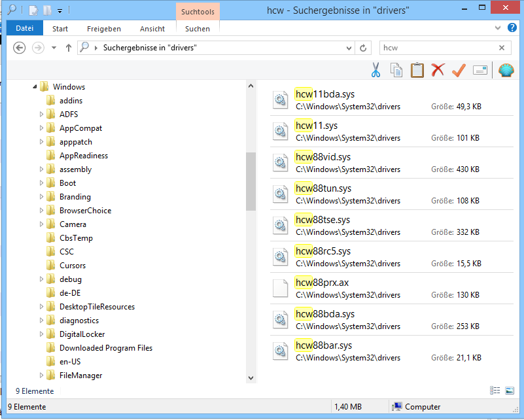The width and height of the screenshot is (524, 420).
Task: Expand the ADFS folder node
Action: tap(41, 114)
